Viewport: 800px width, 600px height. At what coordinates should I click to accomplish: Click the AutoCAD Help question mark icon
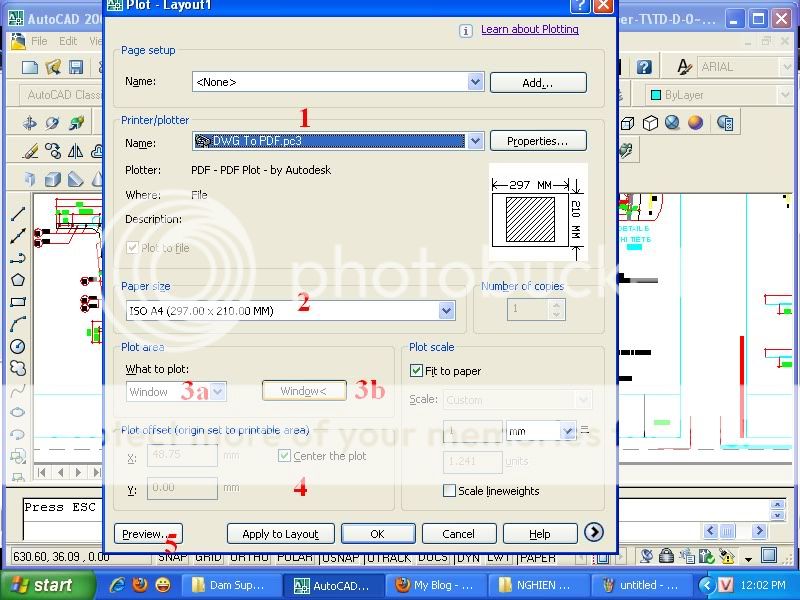(644, 67)
